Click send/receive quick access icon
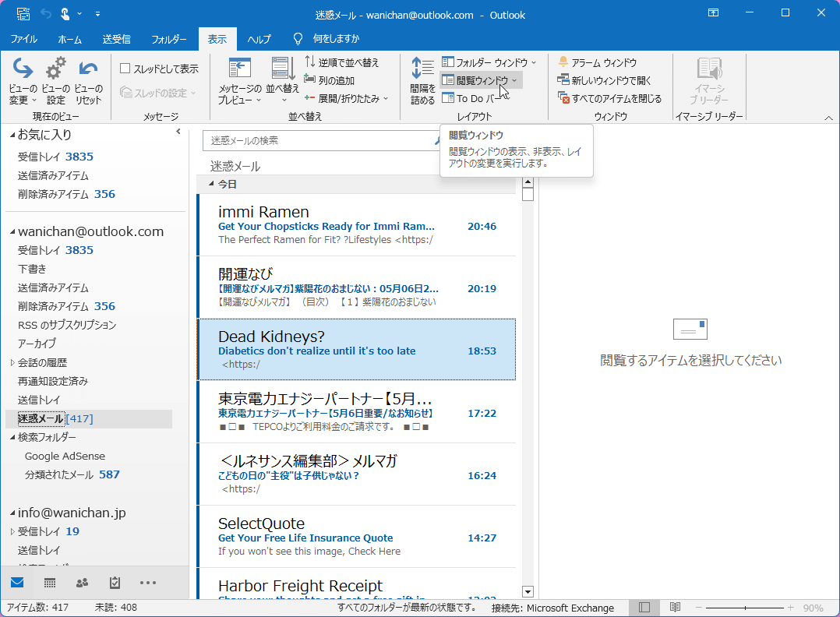840x617 pixels. coord(23,14)
